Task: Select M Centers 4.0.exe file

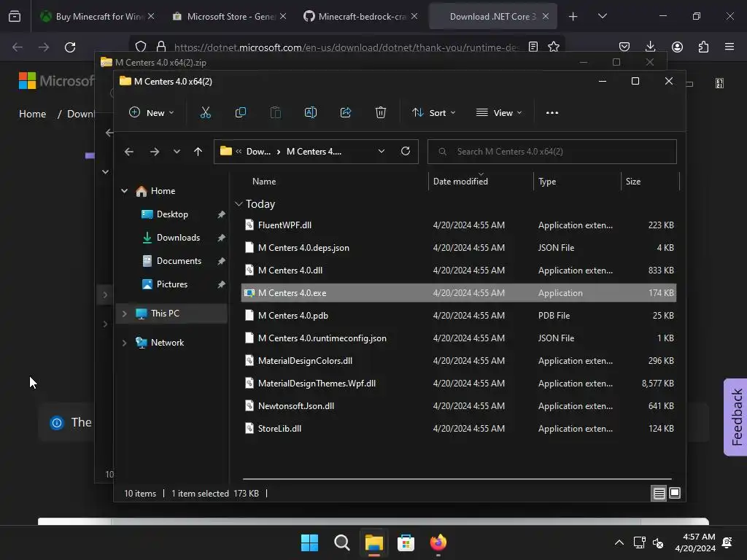Action: click(x=458, y=293)
